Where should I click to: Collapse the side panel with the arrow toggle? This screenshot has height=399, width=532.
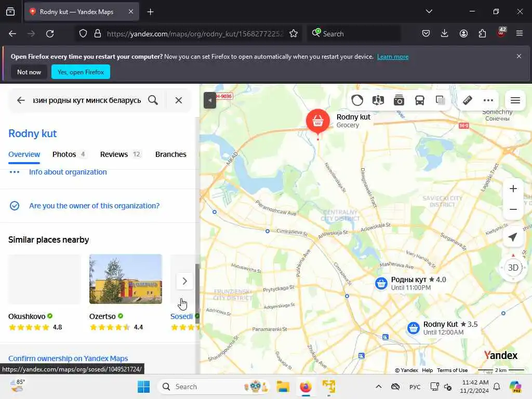(210, 100)
